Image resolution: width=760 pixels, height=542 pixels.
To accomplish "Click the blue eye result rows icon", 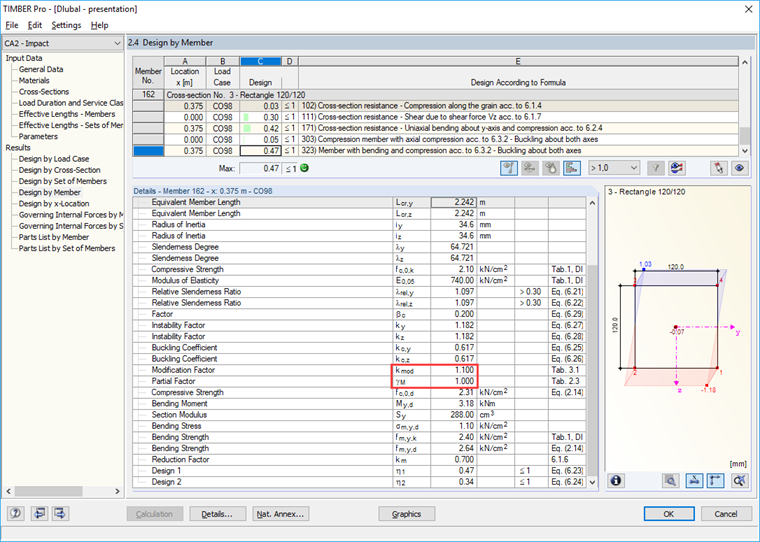I will pos(677,168).
